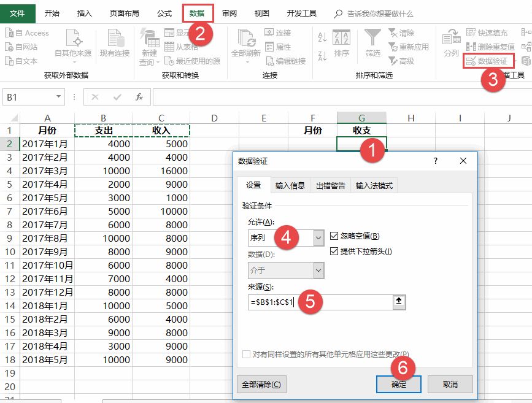Select column G header
The height and width of the screenshot is (403, 532).
coord(361,118)
